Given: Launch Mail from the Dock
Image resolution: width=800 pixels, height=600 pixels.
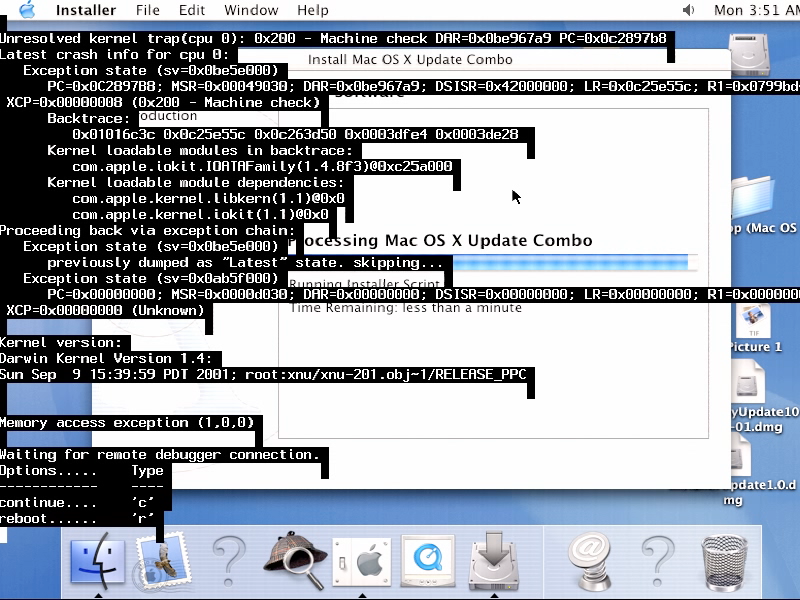Looking at the screenshot, I should coord(162,562).
